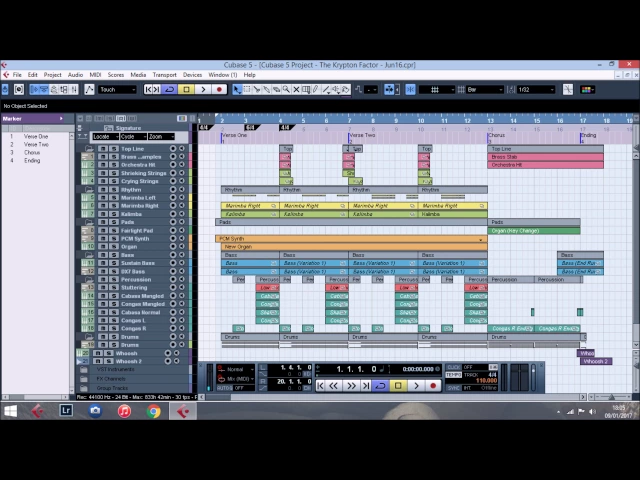Open the Project menu

pos(52,75)
